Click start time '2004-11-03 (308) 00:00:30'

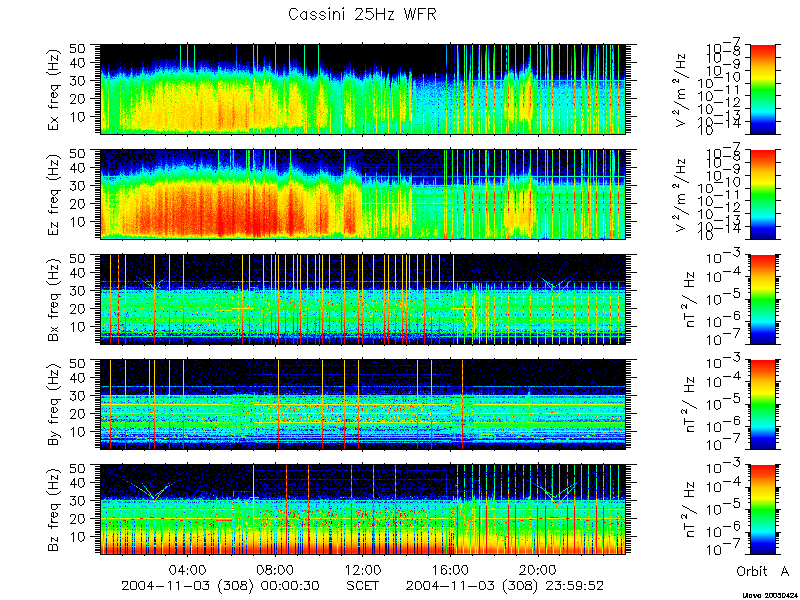(x=221, y=585)
